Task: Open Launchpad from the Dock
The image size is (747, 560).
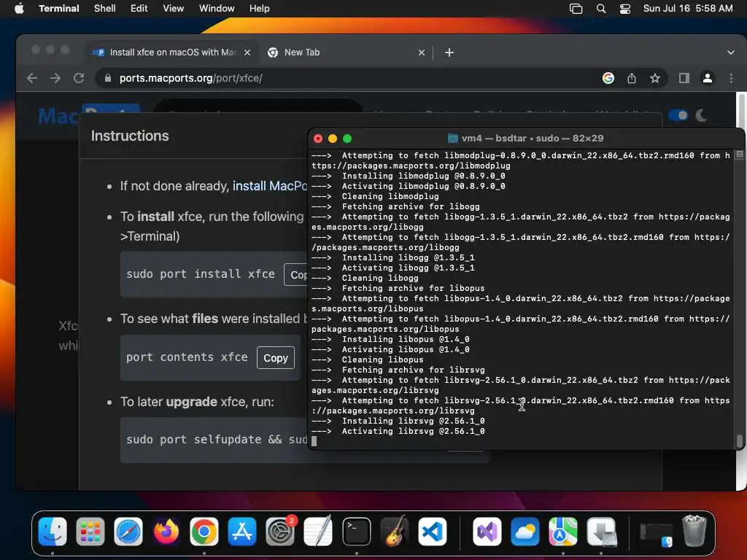Action: click(x=90, y=532)
